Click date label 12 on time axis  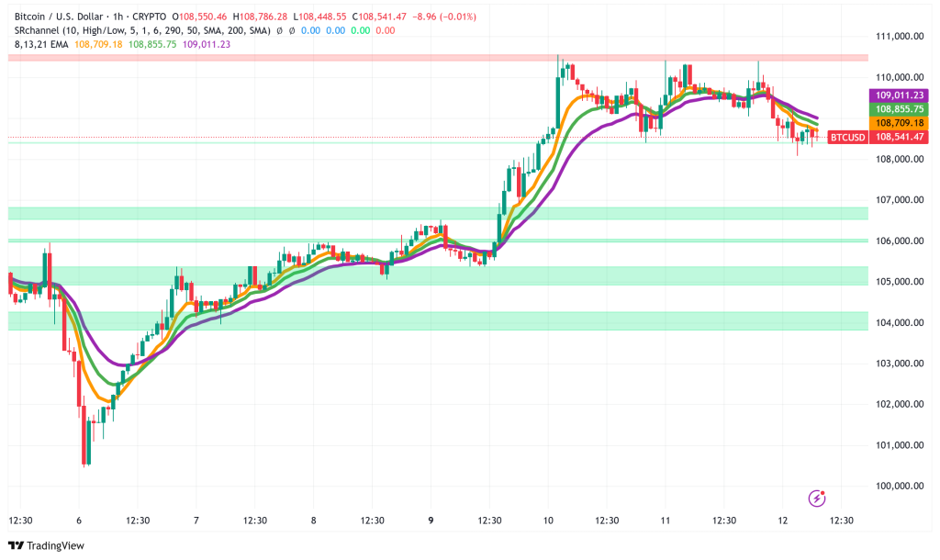click(x=782, y=521)
